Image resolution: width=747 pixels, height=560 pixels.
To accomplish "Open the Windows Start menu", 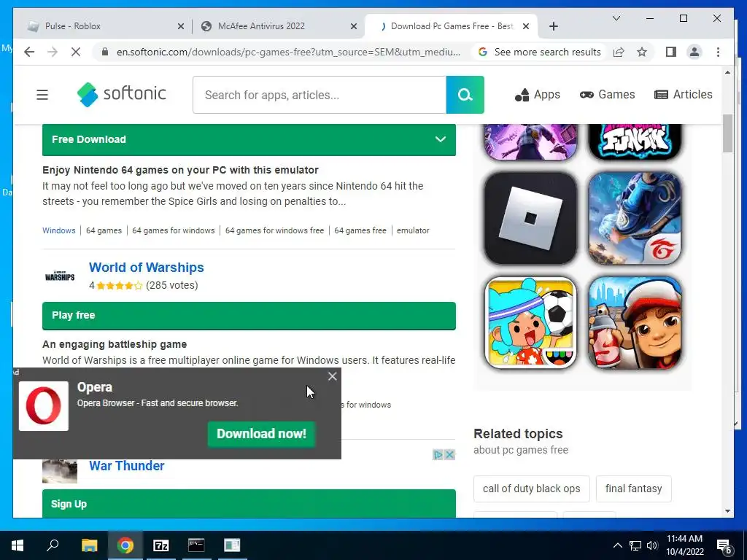I will click(x=18, y=545).
